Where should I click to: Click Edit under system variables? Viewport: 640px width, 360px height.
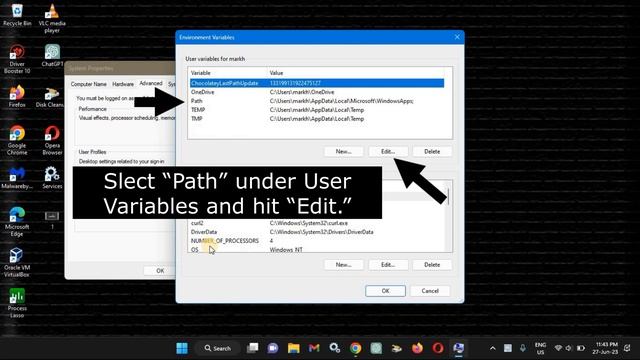tap(388, 265)
